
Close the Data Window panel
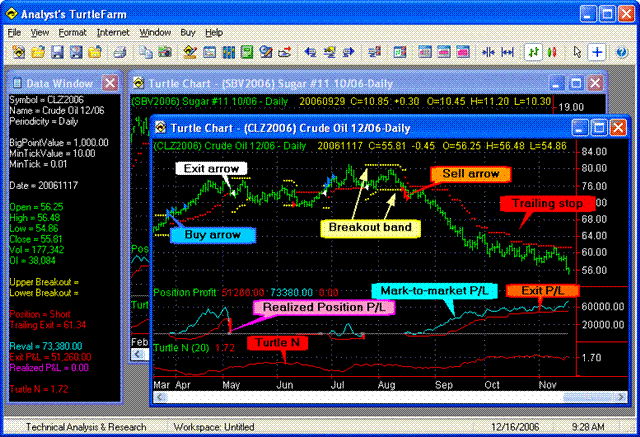point(110,84)
